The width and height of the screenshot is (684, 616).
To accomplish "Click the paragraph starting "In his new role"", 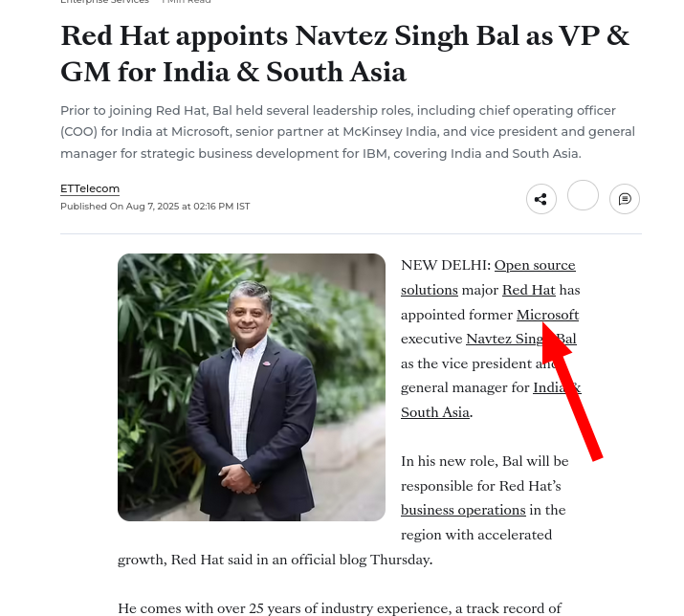I will coord(484,497).
